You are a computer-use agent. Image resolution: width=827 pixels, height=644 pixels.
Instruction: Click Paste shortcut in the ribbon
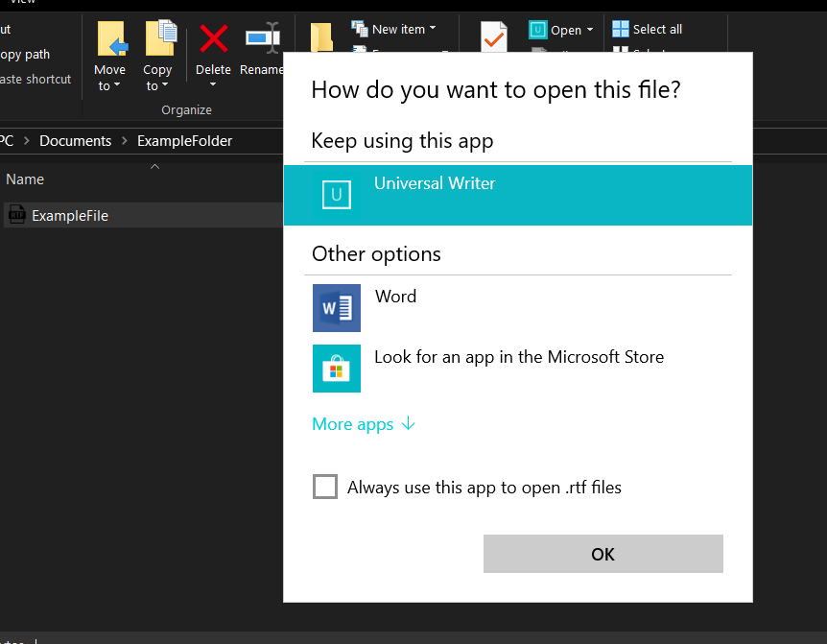coord(35,79)
